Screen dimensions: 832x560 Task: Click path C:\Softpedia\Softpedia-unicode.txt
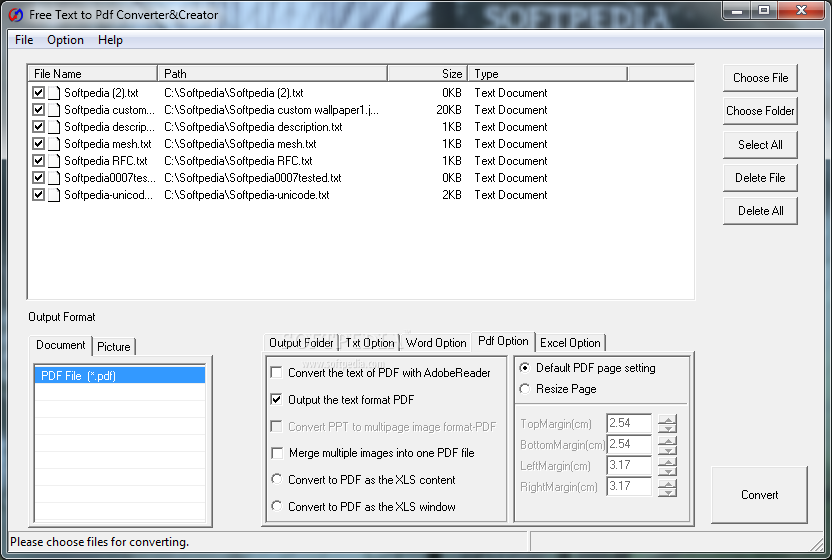click(247, 195)
